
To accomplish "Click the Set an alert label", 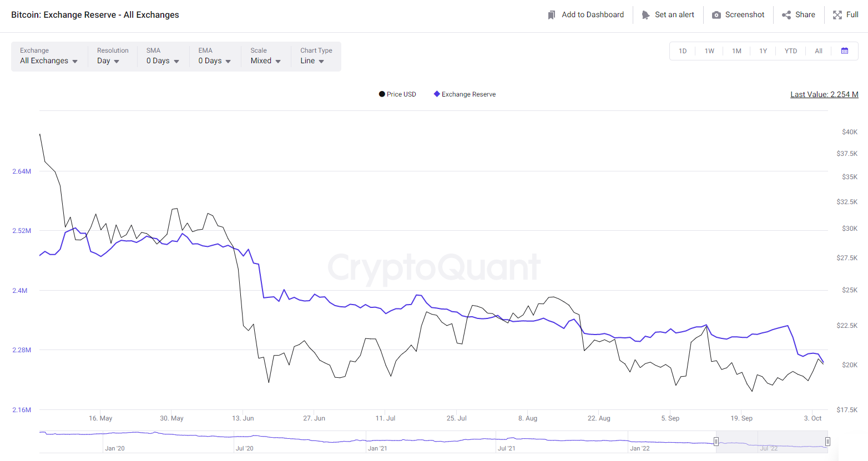I will click(674, 15).
